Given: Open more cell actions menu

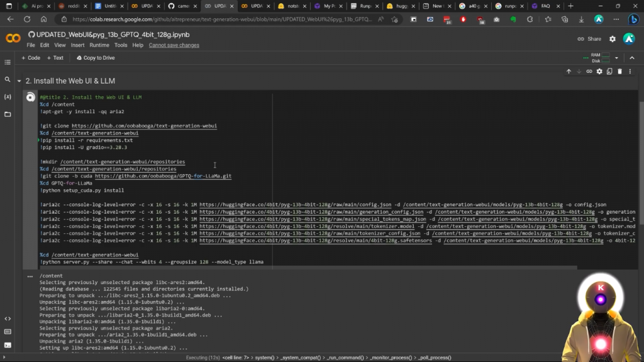Looking at the screenshot, I should point(630,72).
